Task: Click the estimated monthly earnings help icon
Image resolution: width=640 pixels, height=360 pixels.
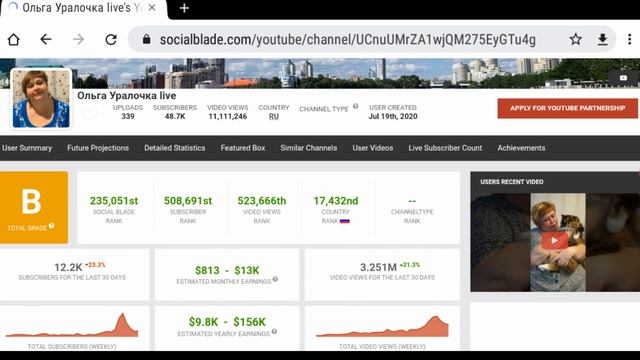Action: [276, 279]
